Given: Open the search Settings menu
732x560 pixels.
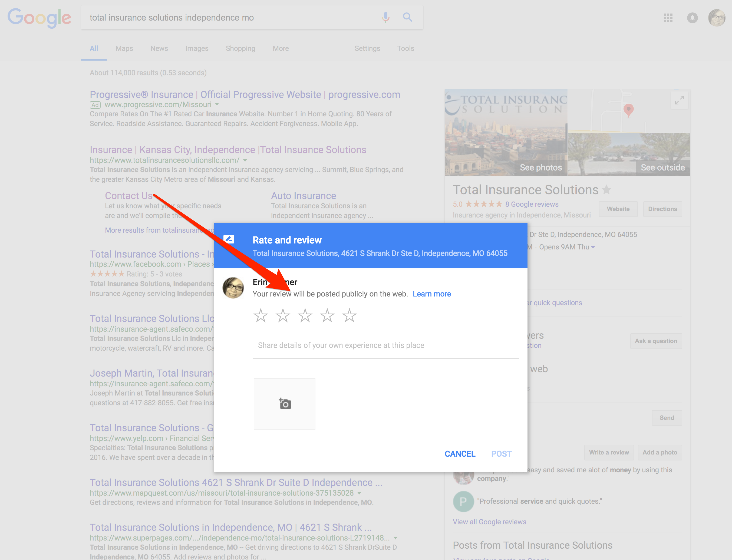Looking at the screenshot, I should click(367, 48).
